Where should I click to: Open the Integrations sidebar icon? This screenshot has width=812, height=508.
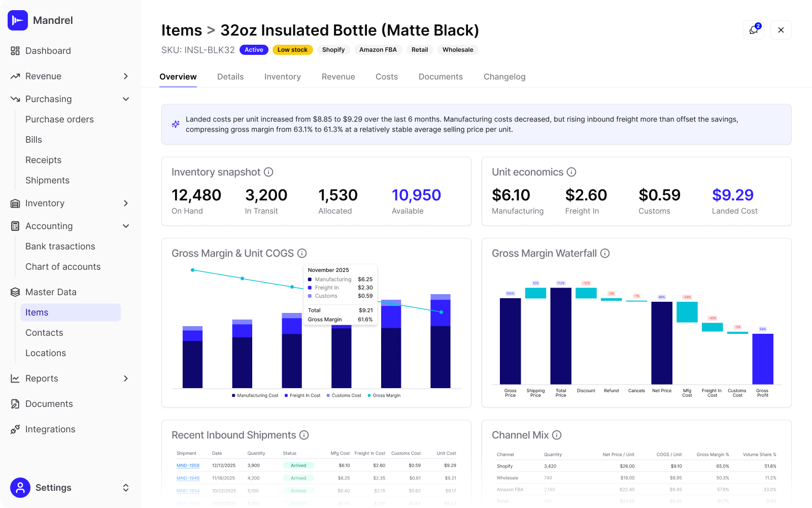tap(15, 429)
